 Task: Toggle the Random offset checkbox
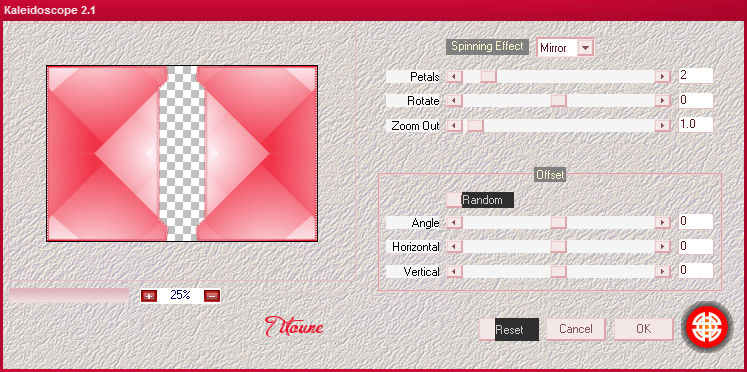(x=454, y=200)
